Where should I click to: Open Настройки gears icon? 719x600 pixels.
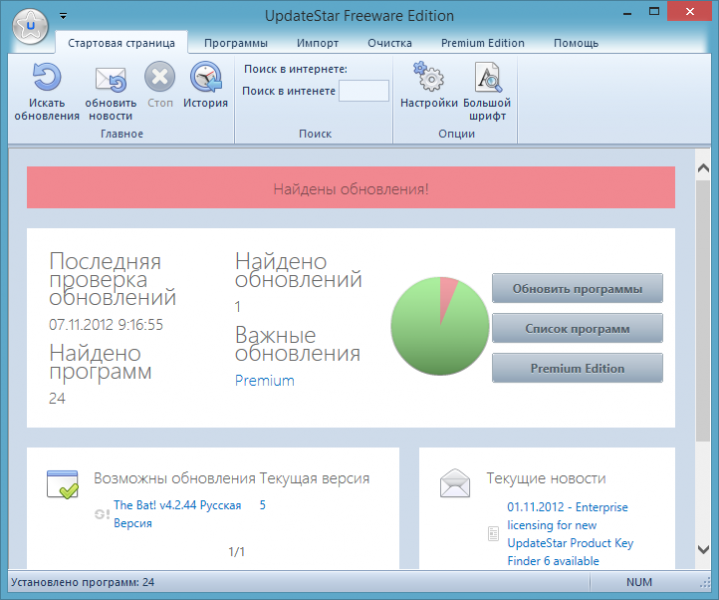(429, 77)
